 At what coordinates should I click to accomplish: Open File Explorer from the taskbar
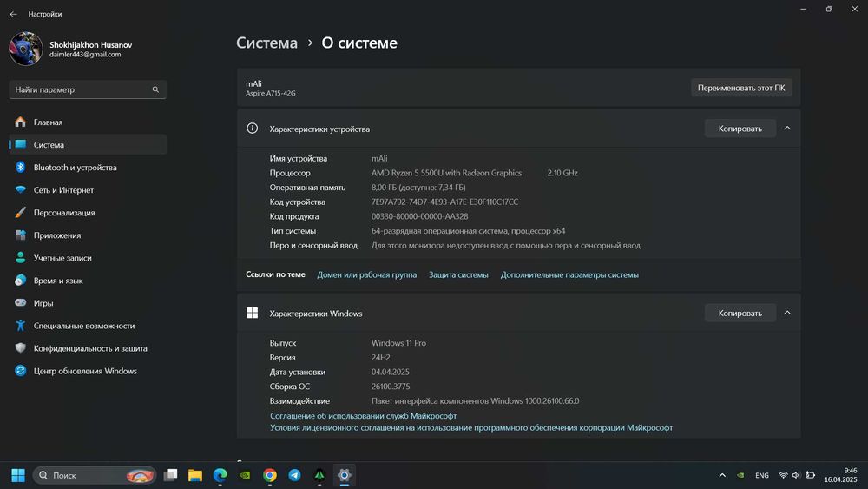(x=194, y=475)
